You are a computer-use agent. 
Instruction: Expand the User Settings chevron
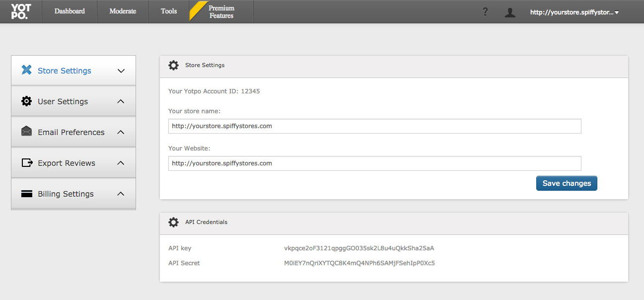[x=121, y=101]
